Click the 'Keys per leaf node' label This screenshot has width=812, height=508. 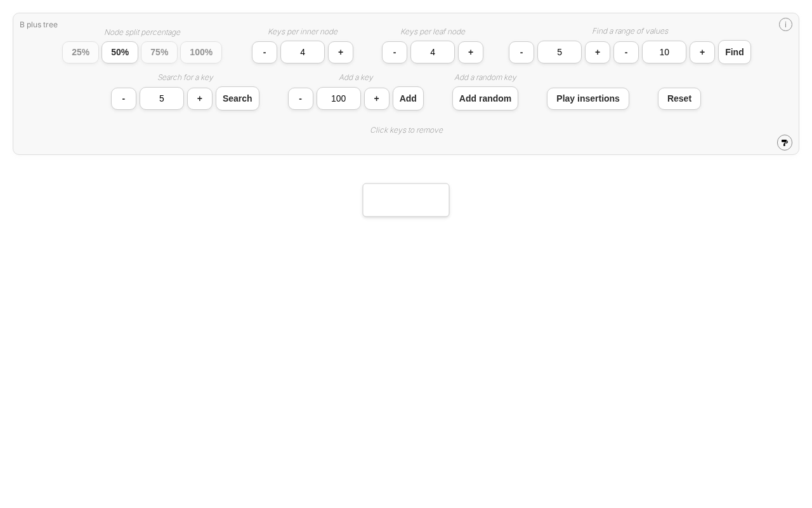433,32
